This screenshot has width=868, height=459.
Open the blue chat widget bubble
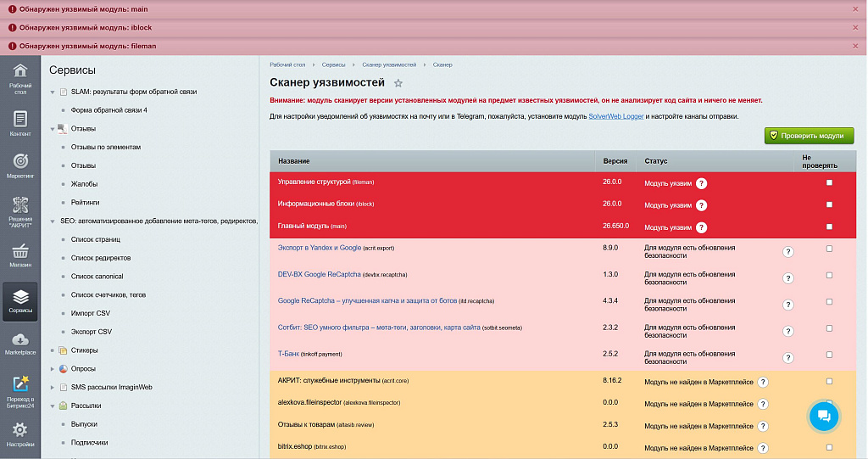(x=824, y=416)
